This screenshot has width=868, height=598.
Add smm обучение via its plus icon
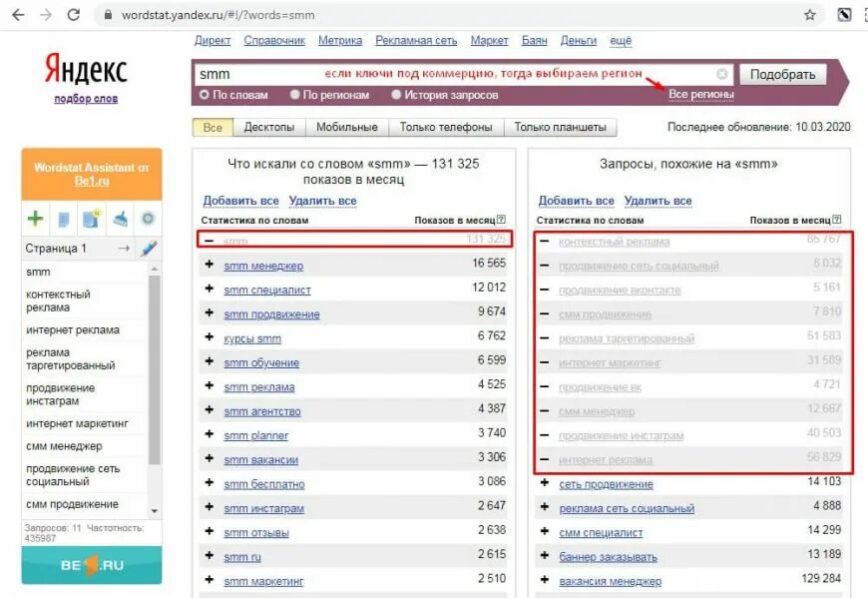coord(210,361)
